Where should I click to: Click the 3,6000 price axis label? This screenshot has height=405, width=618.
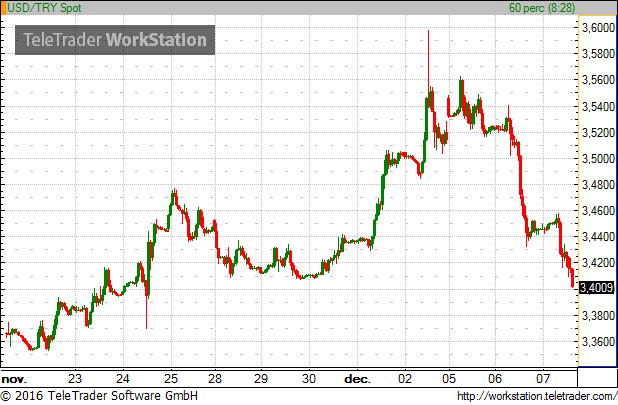click(x=598, y=28)
